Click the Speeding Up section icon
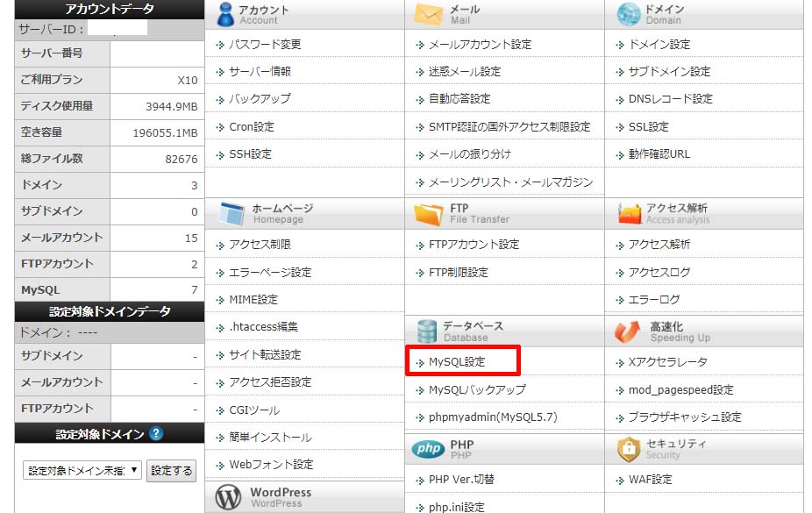Image resolution: width=812 pixels, height=513 pixels. point(629,331)
